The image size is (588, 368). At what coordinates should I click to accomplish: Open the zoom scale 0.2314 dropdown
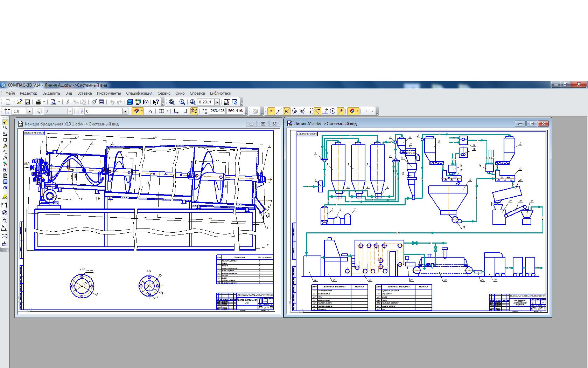(217, 102)
